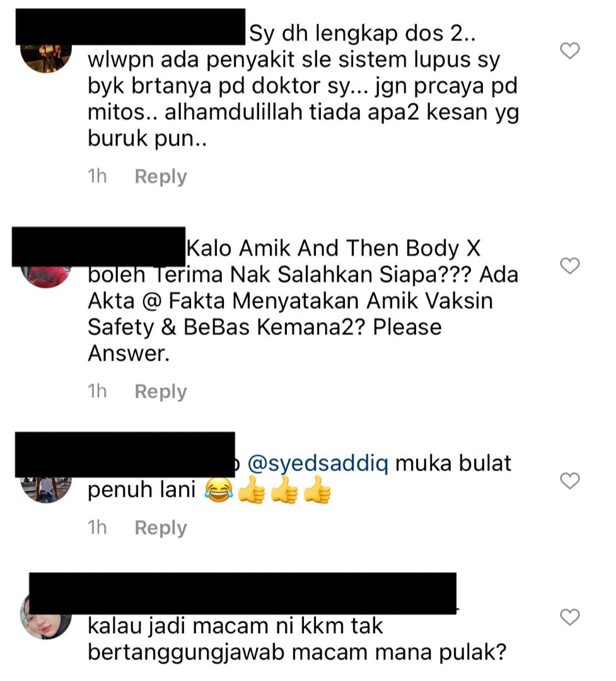Screen dimensions: 616x681
Task: Open the avatar beside the "penuh lani" comment
Action: [46, 489]
